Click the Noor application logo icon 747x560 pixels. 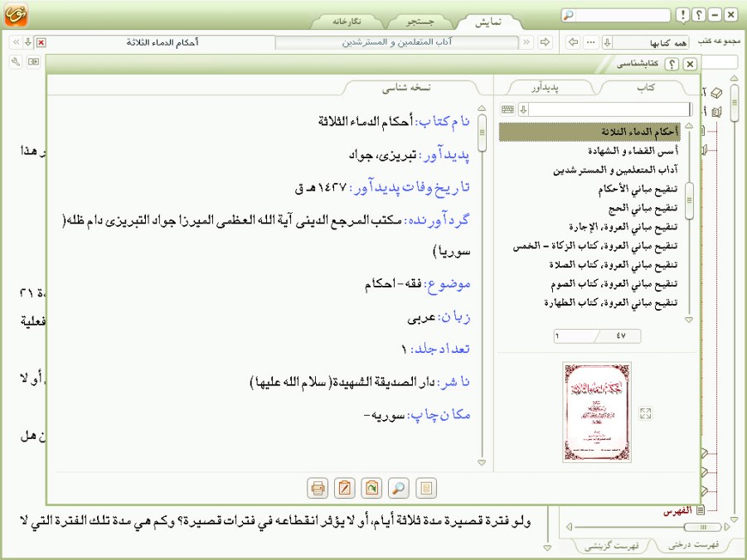point(17,15)
